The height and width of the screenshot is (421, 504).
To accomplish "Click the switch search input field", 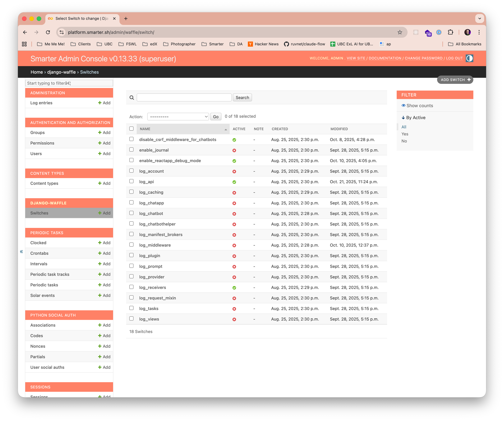I will point(184,97).
